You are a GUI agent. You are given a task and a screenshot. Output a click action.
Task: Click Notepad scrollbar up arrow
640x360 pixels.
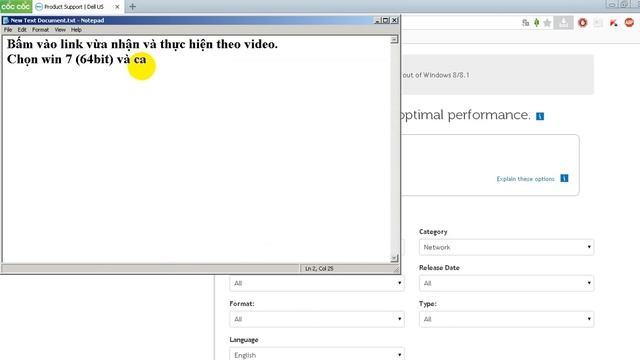(x=394, y=40)
